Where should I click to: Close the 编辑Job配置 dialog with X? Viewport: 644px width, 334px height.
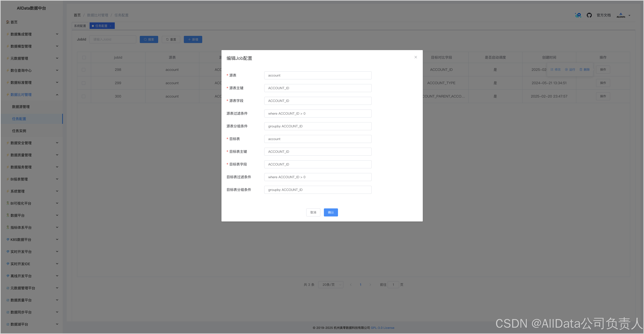[415, 57]
